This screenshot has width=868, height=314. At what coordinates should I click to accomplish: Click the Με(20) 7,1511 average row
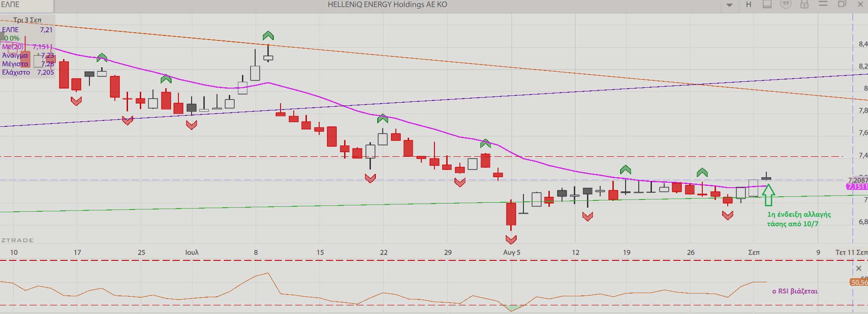click(27, 47)
